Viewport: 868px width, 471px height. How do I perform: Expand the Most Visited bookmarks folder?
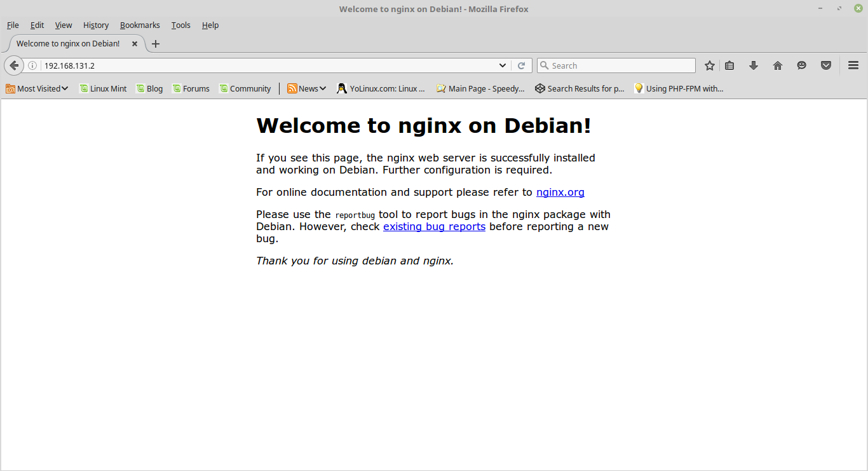coord(37,88)
